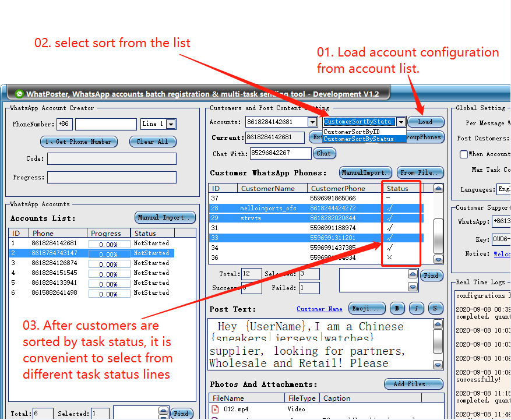Click the Clear All button
This screenshot has height=420, width=511.
click(153, 142)
